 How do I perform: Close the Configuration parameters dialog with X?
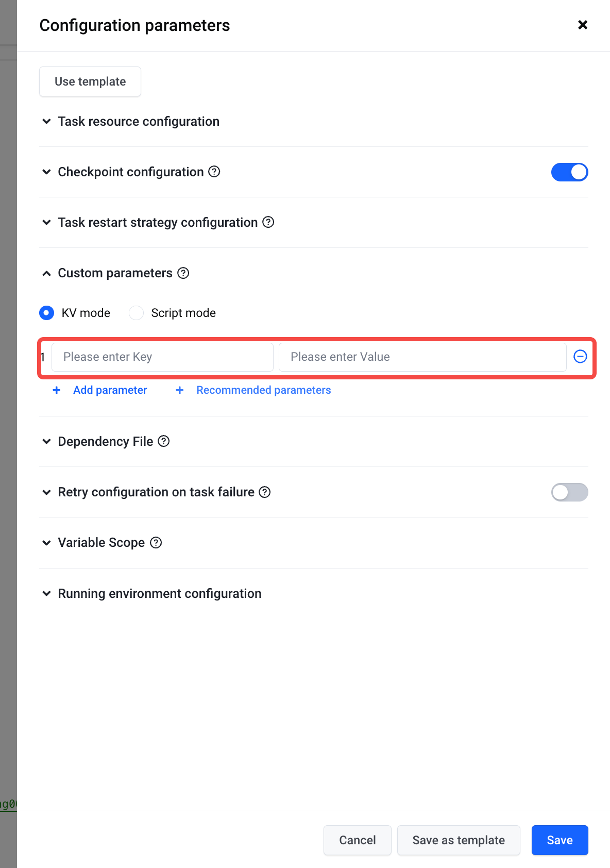click(x=583, y=25)
